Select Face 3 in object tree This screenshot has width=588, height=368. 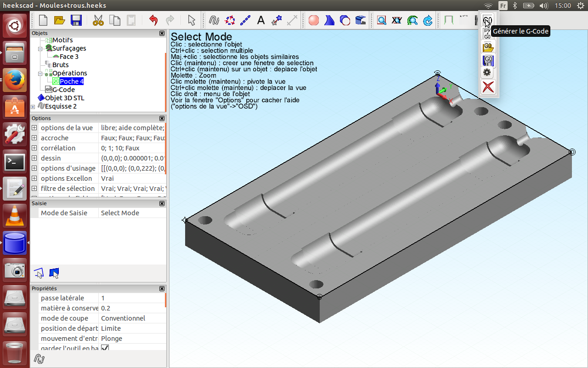click(x=69, y=56)
